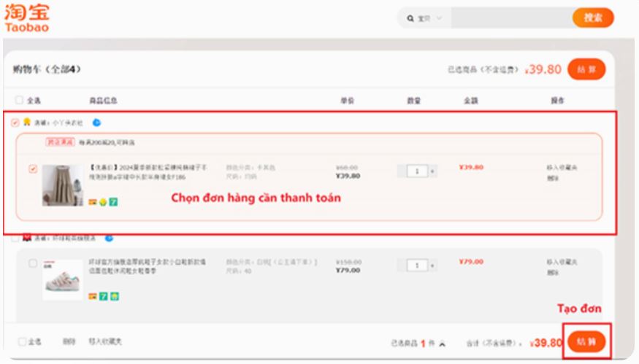Tick the sneaker item checkbox
This screenshot has width=639, height=364.
point(33,263)
